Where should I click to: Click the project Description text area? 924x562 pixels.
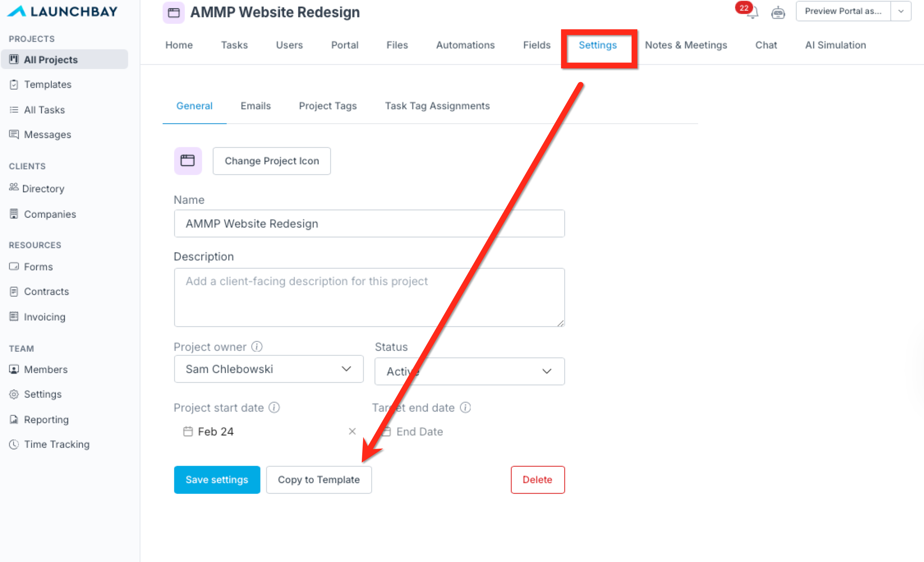(369, 297)
